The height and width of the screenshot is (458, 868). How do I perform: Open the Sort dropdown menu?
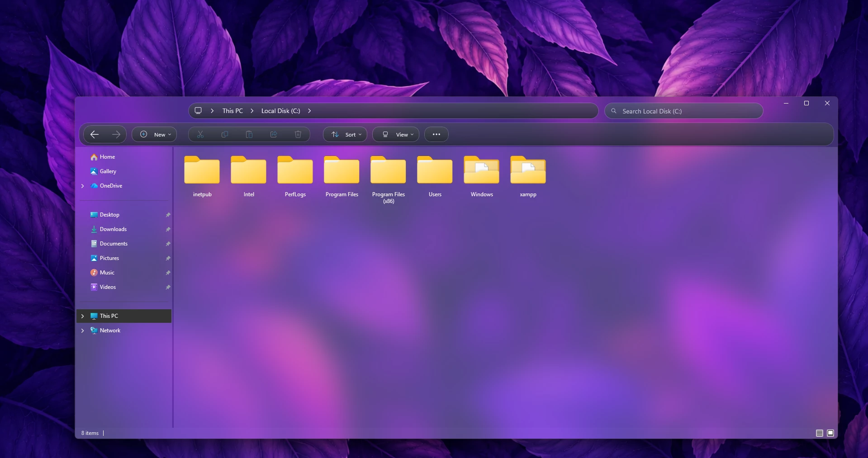click(345, 134)
